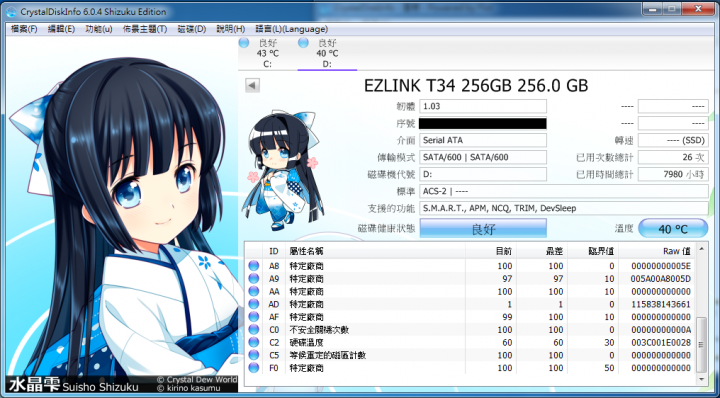Click the 40 °C temperature button
The width and height of the screenshot is (720, 398).
click(x=673, y=229)
